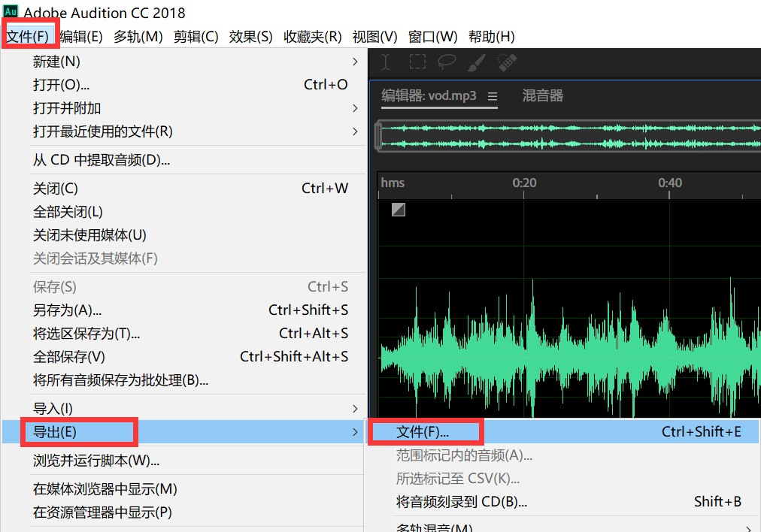This screenshot has height=532, width=761.
Task: Select 将音频刻录到 CD(B)... option
Action: pyautogui.click(x=462, y=502)
